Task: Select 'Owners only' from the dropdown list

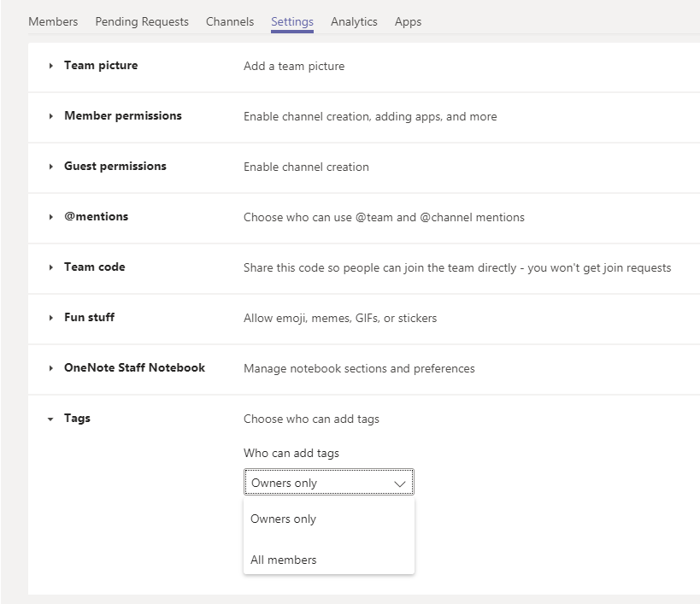Action: click(284, 519)
